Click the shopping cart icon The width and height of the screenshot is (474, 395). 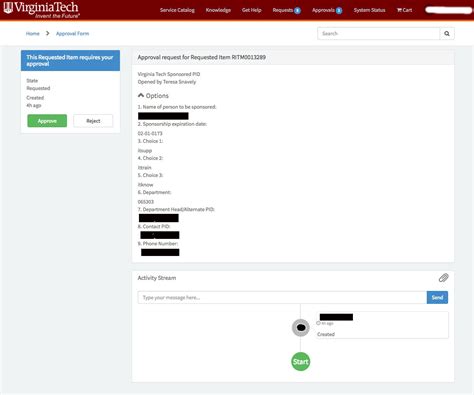[x=399, y=10]
